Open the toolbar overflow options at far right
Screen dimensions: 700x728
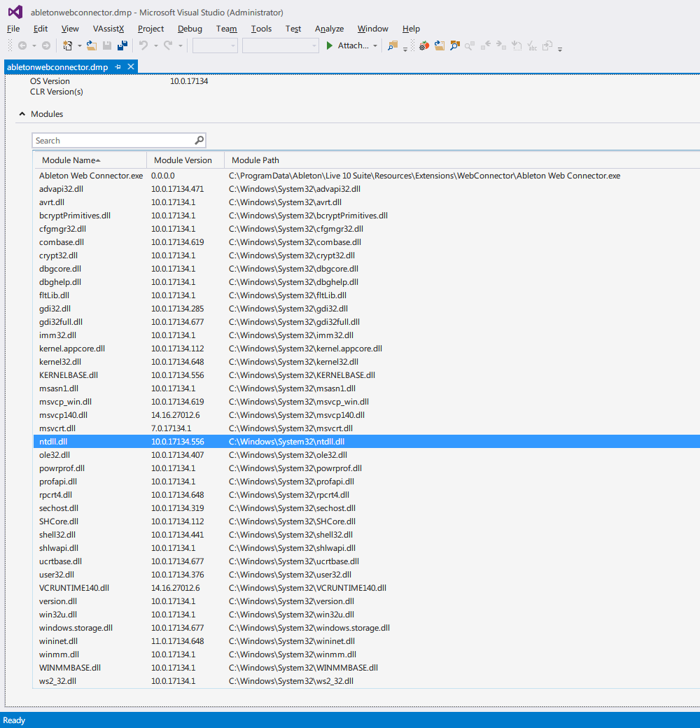click(560, 49)
